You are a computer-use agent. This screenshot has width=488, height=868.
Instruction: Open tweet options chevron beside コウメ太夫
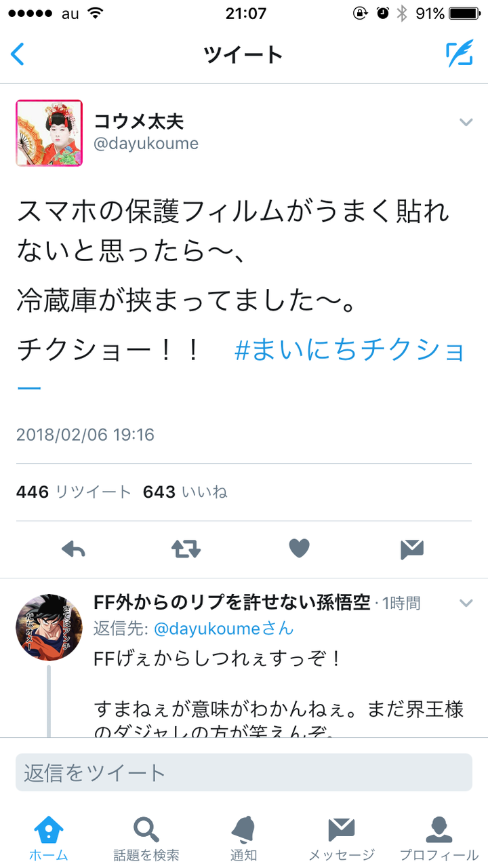[466, 123]
